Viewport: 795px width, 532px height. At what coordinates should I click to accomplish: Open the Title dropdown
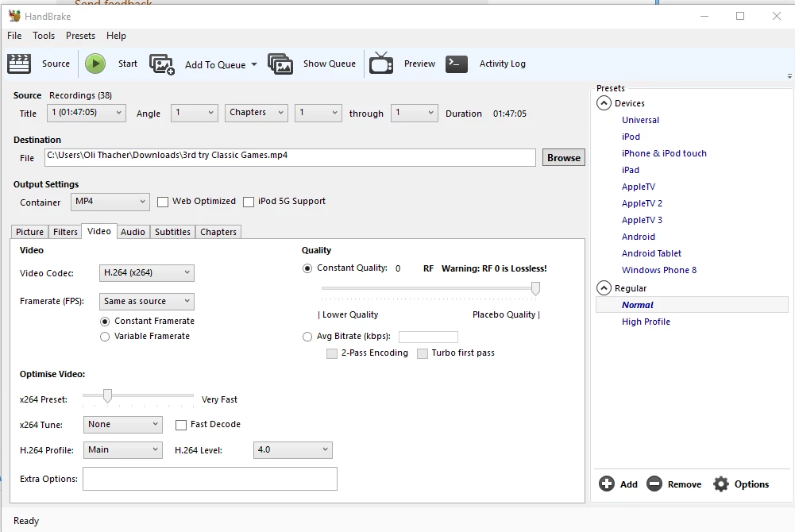pyautogui.click(x=87, y=113)
